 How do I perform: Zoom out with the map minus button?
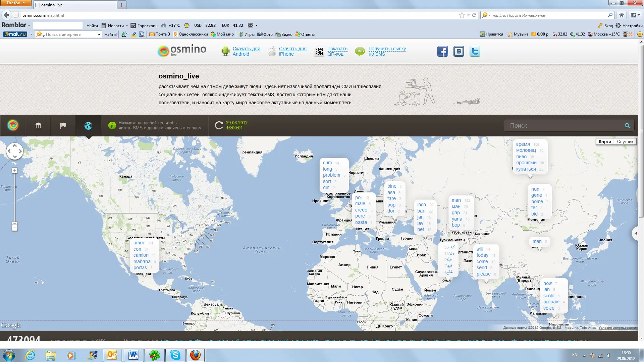(x=15, y=228)
